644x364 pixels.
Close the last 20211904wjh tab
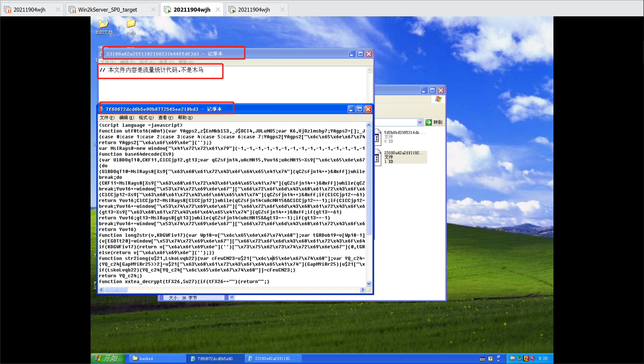282,9
